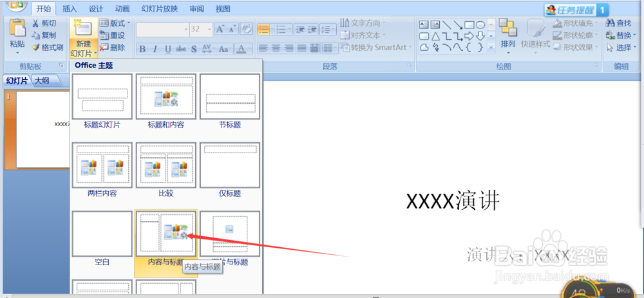Open the Replace (替换) dropdown

coord(621,35)
